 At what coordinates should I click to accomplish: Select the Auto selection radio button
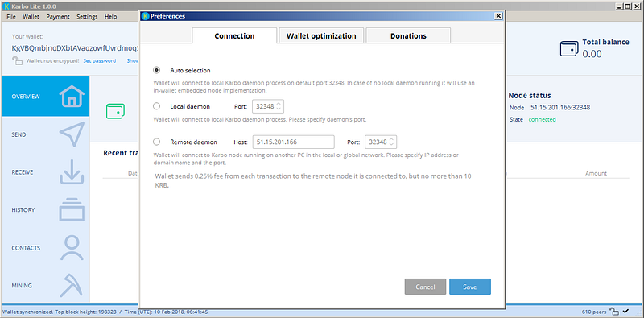click(156, 70)
